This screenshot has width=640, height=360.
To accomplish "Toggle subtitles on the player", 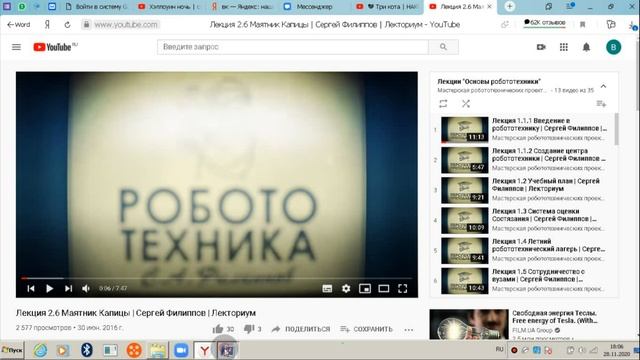I will 327,289.
